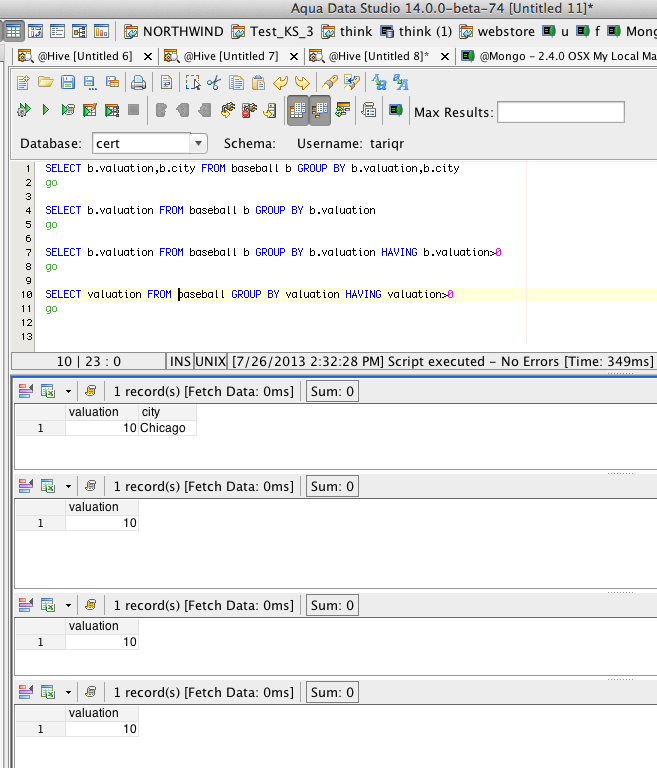Close the @Hive [Untitled 6] tab
Screen dimensions: 657x768
(147, 57)
